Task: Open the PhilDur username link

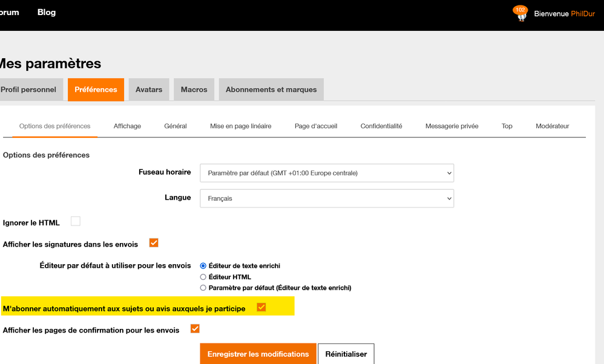Action: [x=586, y=13]
